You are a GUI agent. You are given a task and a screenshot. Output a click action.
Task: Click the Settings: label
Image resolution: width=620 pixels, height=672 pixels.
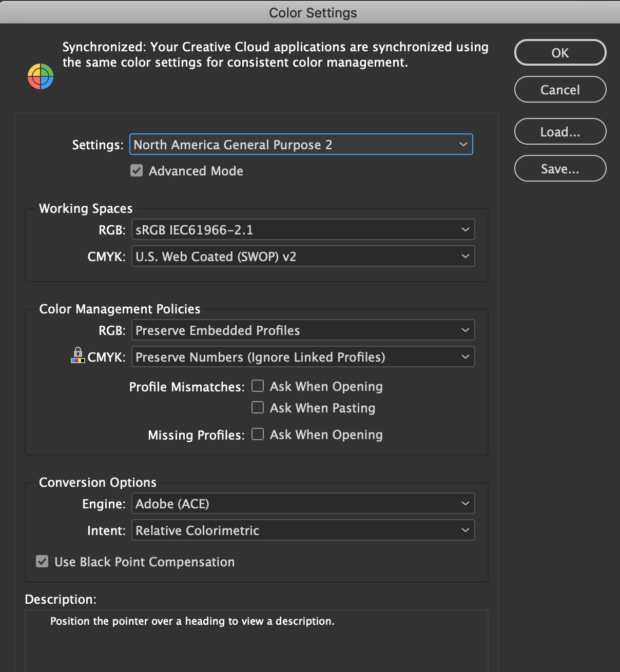coord(98,145)
